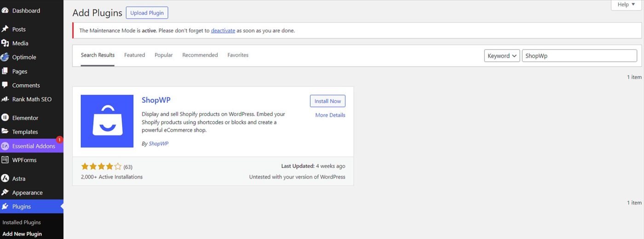Click the Posts pushpin icon
644x239 pixels.
coord(5,29)
